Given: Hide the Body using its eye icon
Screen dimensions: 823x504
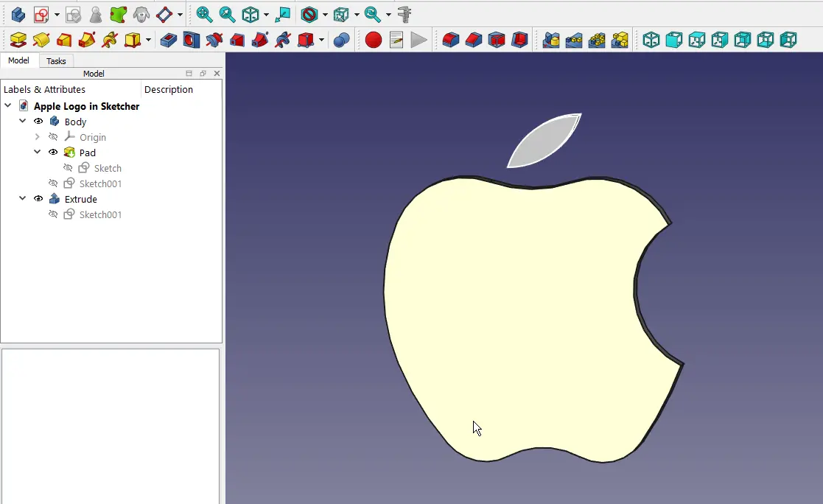Looking at the screenshot, I should 38,122.
